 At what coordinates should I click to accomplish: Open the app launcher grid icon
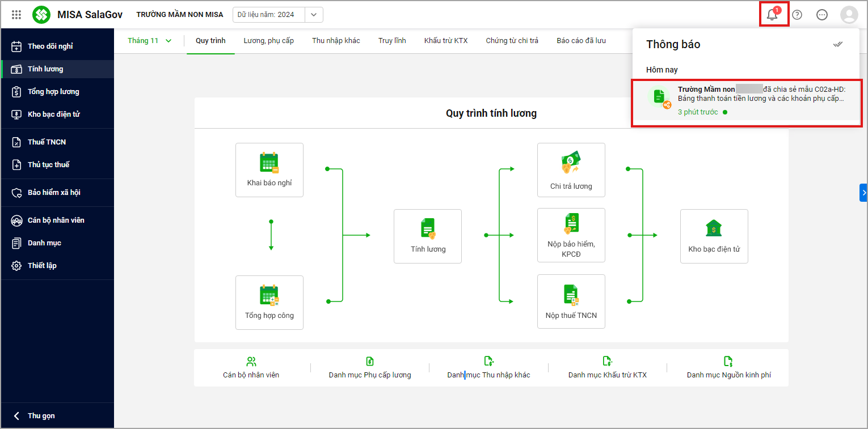16,15
